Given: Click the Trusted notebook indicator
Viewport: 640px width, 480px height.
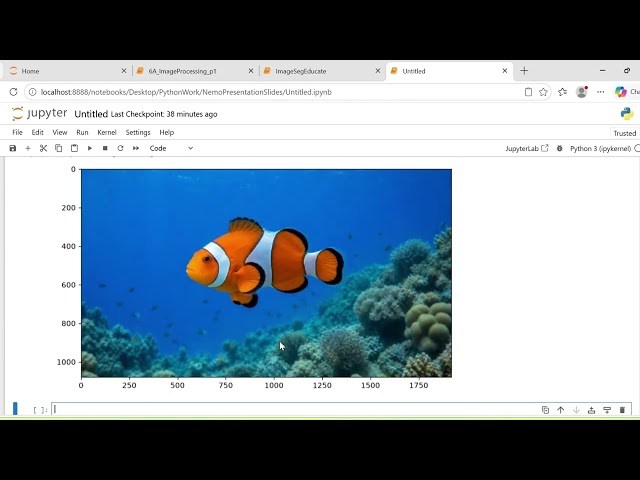Looking at the screenshot, I should [624, 133].
